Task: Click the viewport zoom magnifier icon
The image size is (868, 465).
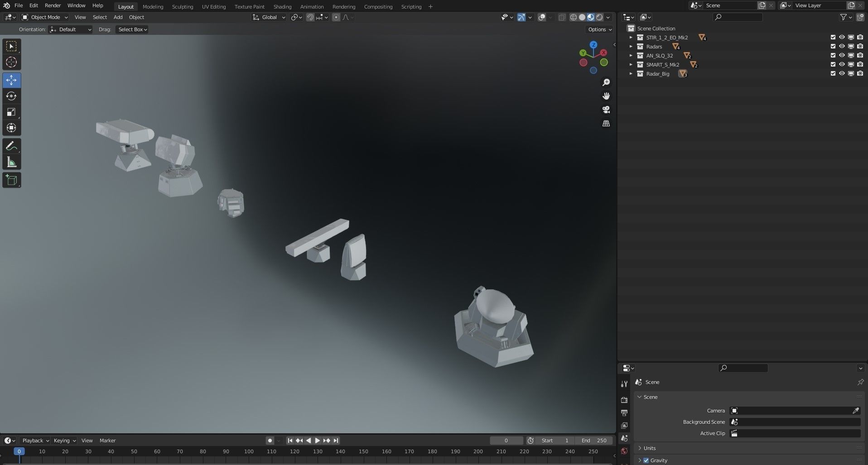Action: (606, 82)
